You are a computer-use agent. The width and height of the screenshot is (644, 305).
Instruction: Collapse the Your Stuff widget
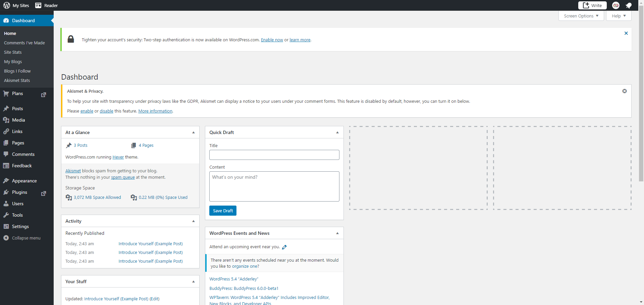click(194, 281)
